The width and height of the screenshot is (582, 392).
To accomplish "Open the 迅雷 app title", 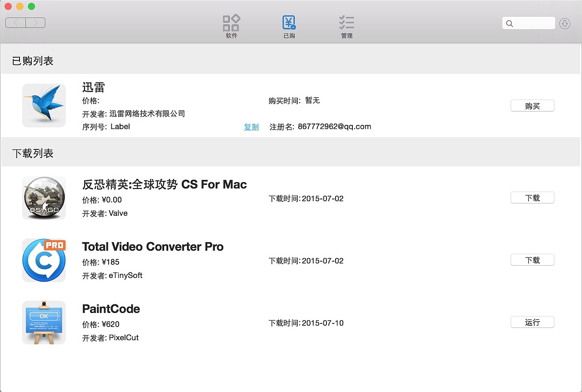I will pyautogui.click(x=94, y=87).
